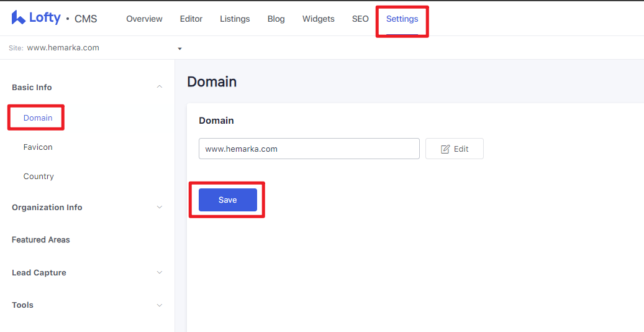Image resolution: width=644 pixels, height=332 pixels.
Task: Select the Settings tab
Action: coord(402,19)
